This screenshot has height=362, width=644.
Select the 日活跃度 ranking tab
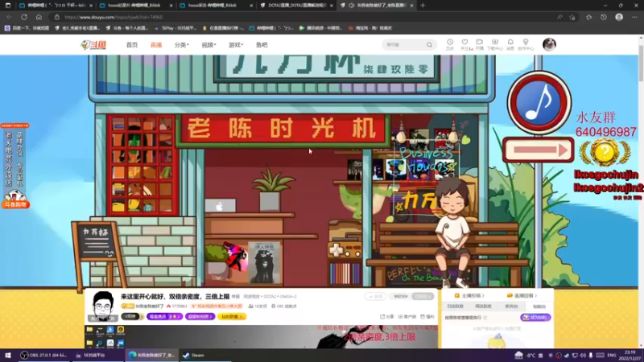pyautogui.click(x=455, y=306)
